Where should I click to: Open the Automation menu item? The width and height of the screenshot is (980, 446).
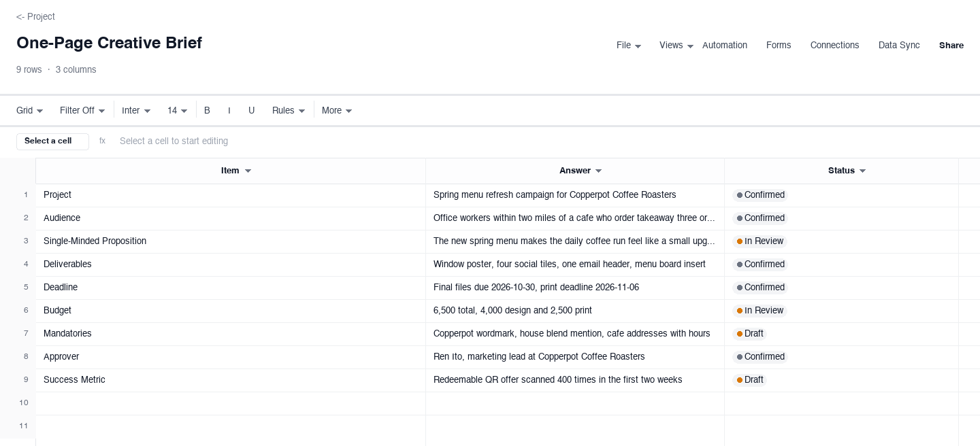[x=725, y=46]
